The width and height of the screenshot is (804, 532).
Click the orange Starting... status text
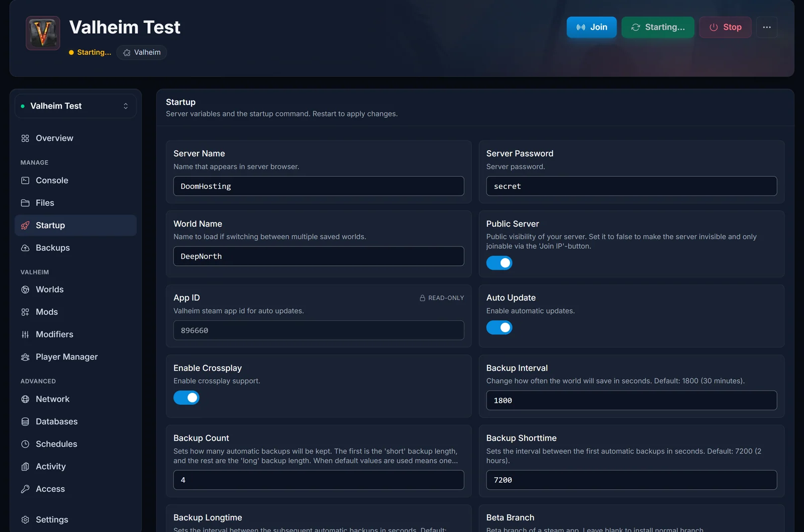[94, 52]
